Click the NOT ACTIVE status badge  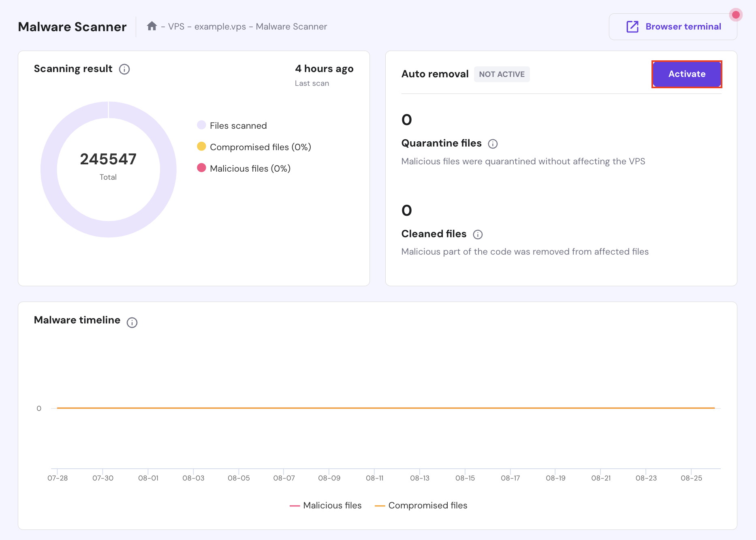[502, 74]
